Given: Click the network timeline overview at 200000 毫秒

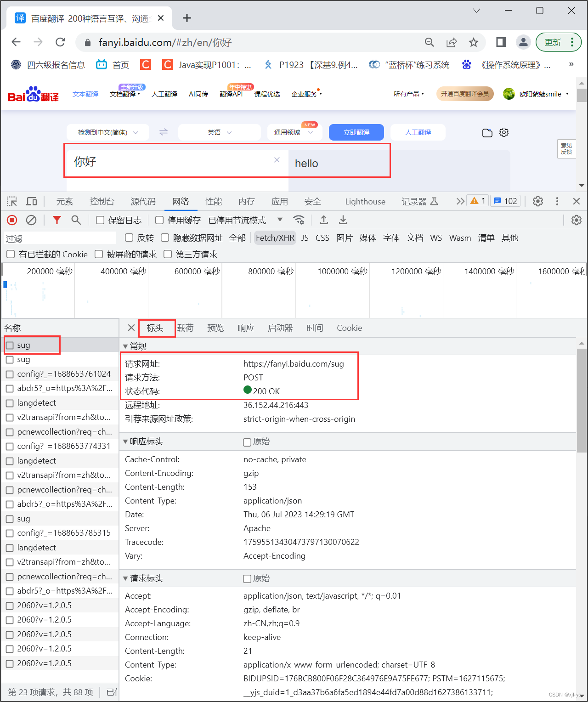Looking at the screenshot, I should [50, 272].
